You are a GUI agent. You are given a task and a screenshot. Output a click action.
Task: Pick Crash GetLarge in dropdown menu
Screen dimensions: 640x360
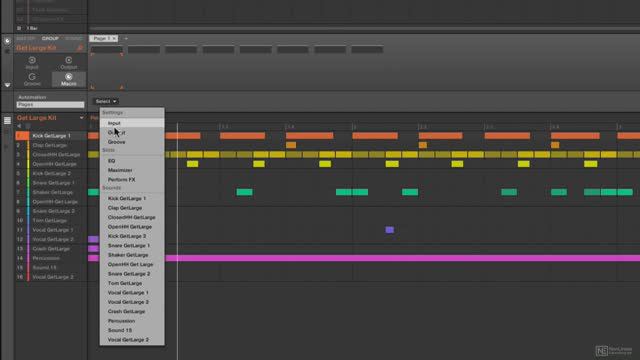[132, 311]
